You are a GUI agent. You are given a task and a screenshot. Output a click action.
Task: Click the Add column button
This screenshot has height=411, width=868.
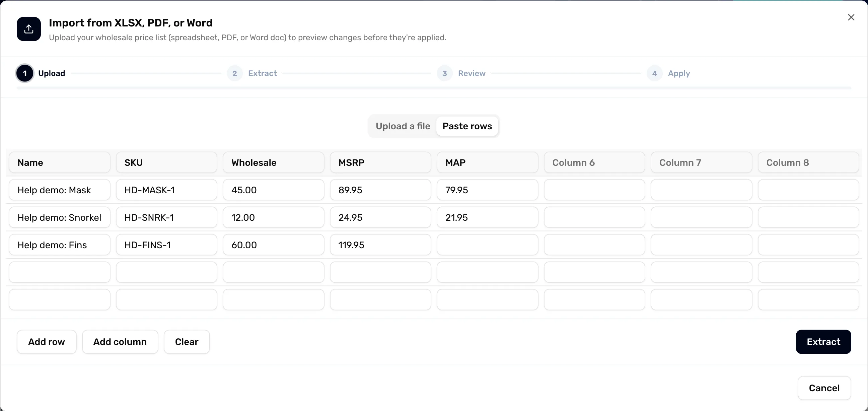tap(120, 342)
